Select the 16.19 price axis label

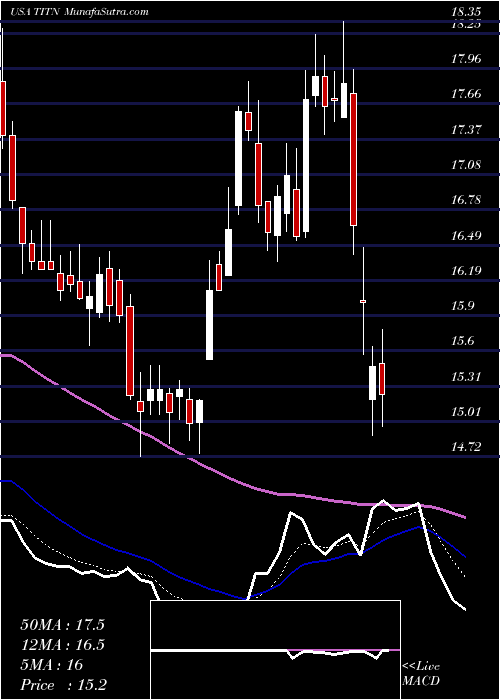466,271
